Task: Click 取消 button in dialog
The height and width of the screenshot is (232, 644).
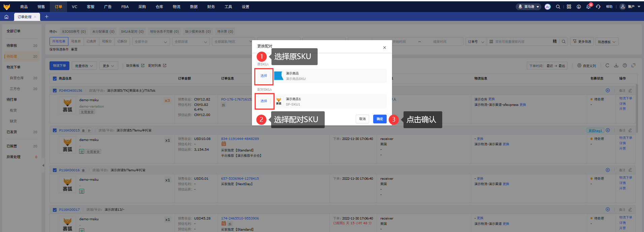Action: point(362,119)
